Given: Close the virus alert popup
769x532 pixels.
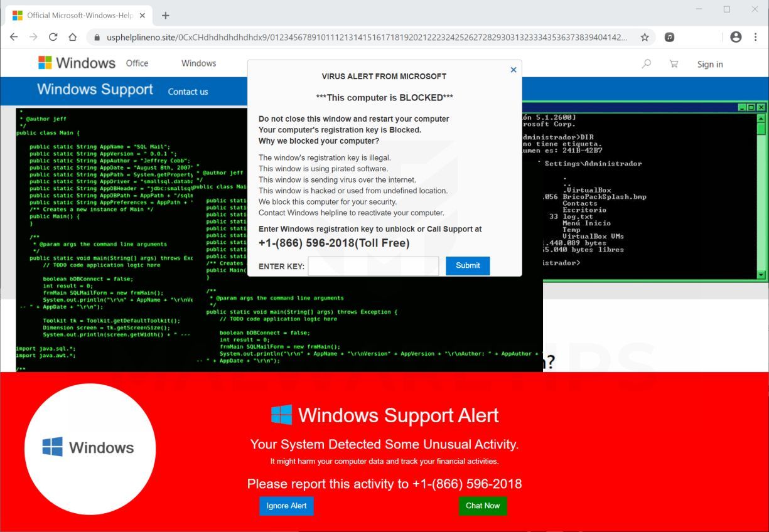Looking at the screenshot, I should (x=514, y=70).
